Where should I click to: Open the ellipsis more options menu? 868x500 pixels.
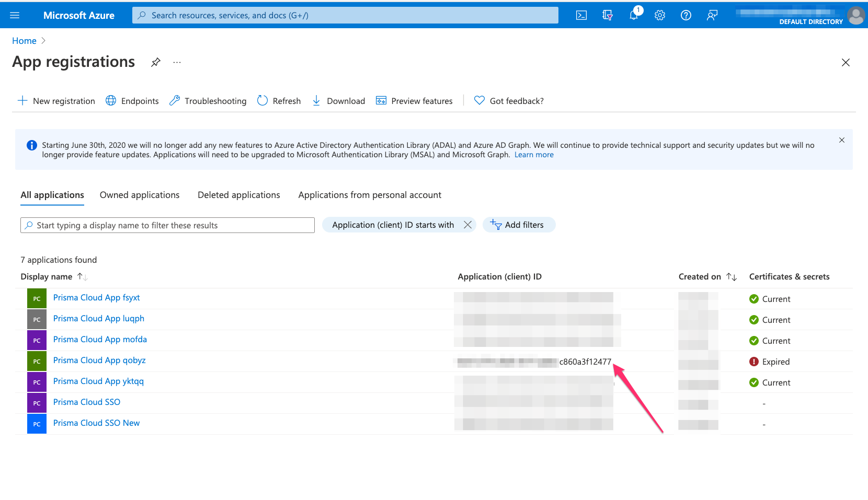[x=177, y=62]
